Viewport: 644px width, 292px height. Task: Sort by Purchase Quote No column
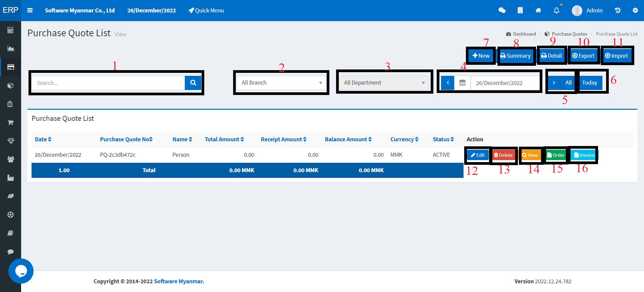click(126, 139)
